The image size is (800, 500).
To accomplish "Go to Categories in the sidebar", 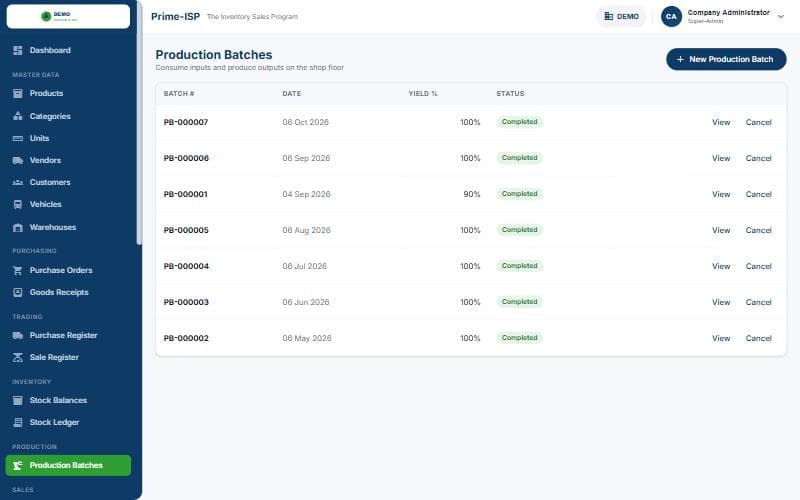I will point(68,116).
